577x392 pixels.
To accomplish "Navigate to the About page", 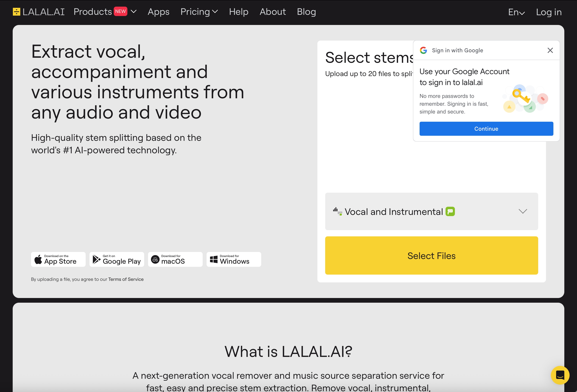I will pos(273,12).
